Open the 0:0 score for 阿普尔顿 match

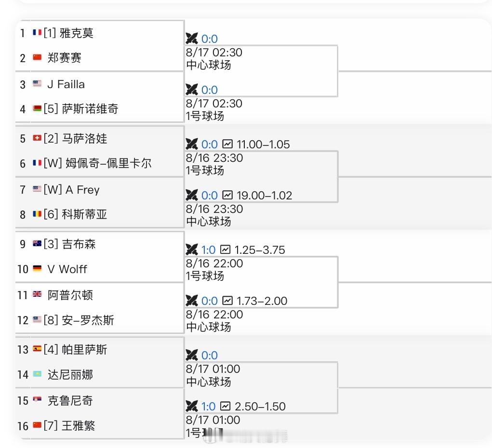pyautogui.click(x=210, y=301)
